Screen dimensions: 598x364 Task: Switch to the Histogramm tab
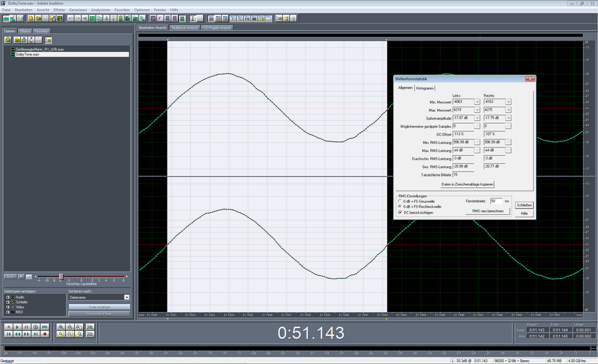(425, 88)
